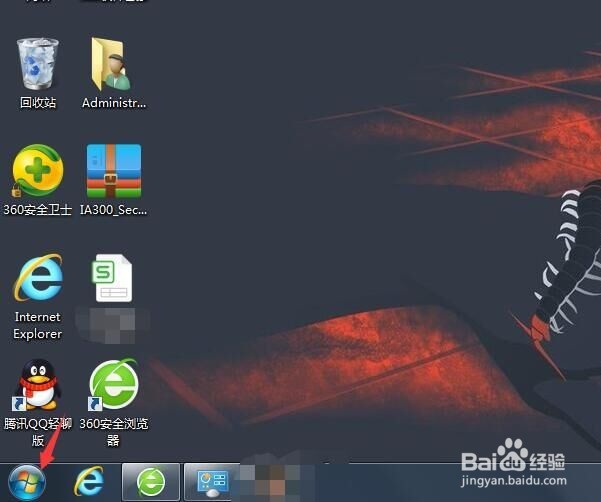Open the Administrator user folder icon
The image size is (601, 502).
[112, 64]
